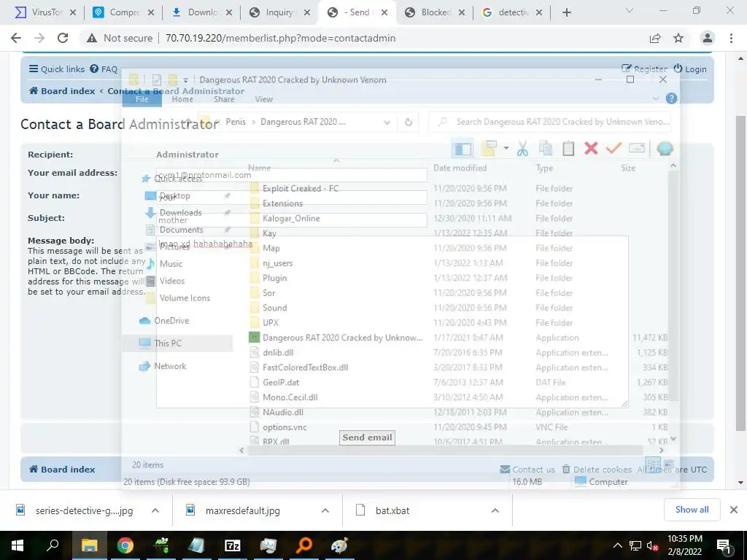Select Quick access in the Explorer sidebar
This screenshot has height=560, width=747.
[x=172, y=179]
